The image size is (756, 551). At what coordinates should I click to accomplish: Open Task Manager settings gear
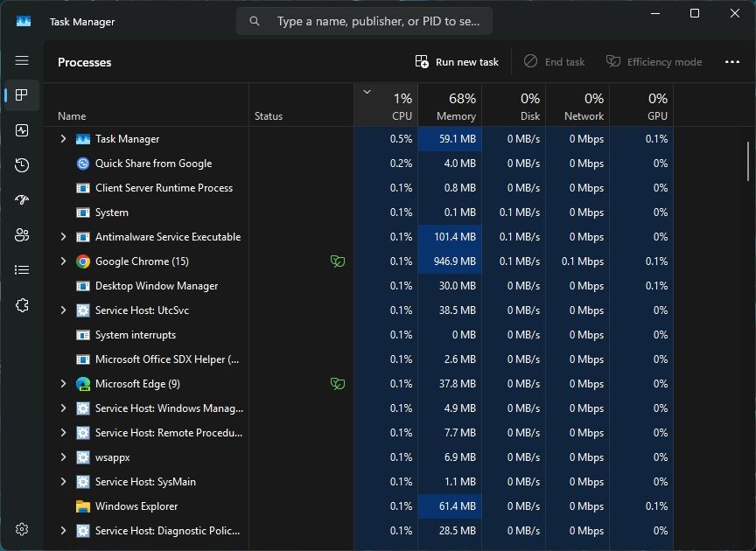(x=22, y=529)
